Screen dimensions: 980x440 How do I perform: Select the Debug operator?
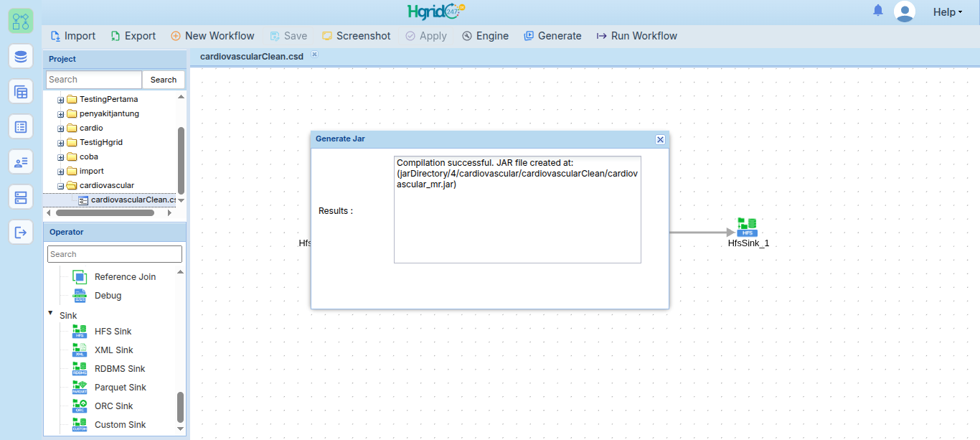tap(98, 296)
